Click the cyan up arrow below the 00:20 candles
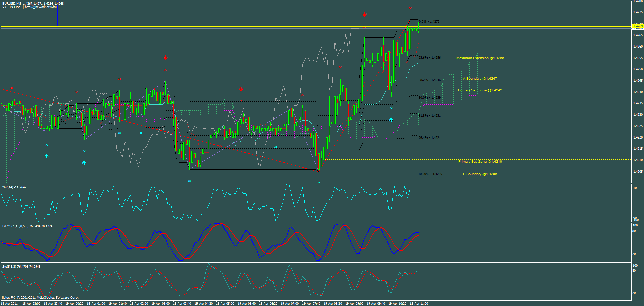This screenshot has height=306, width=644. click(84, 162)
